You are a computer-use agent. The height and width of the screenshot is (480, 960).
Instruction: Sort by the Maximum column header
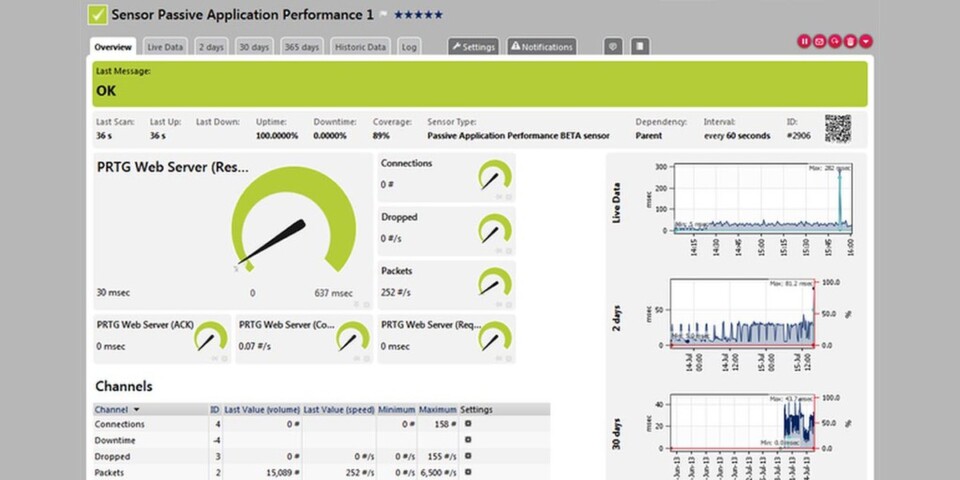438,410
